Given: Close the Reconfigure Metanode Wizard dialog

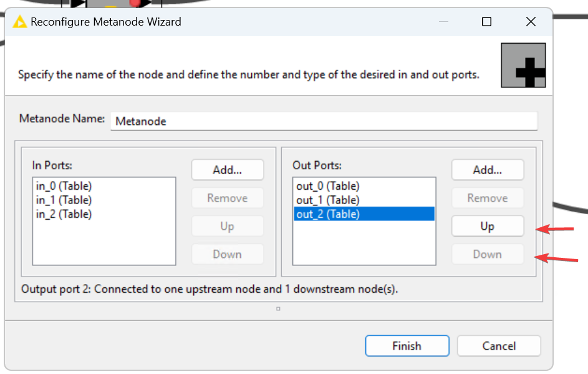Looking at the screenshot, I should (x=531, y=22).
